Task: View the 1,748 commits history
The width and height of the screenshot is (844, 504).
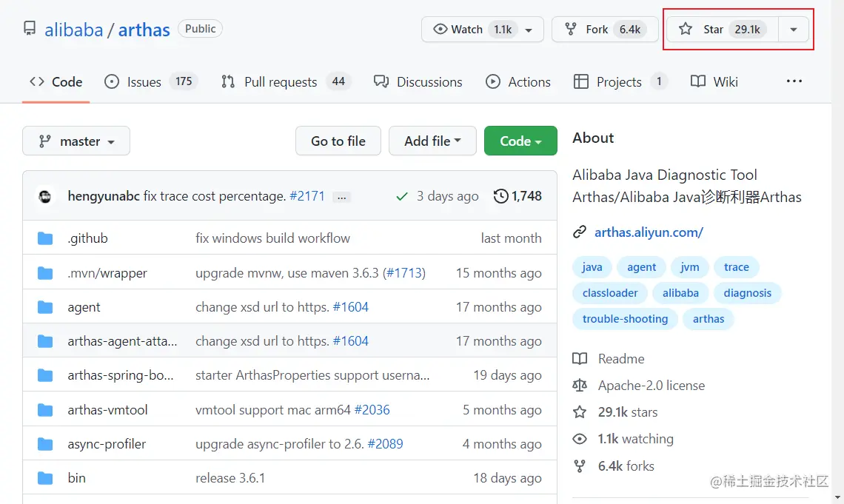Action: 518,196
